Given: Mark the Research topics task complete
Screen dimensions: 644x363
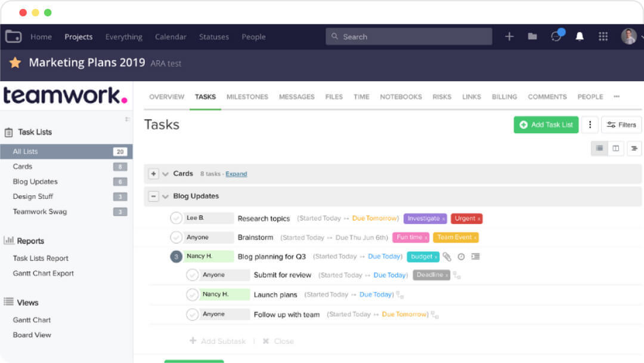Looking at the screenshot, I should point(176,217).
